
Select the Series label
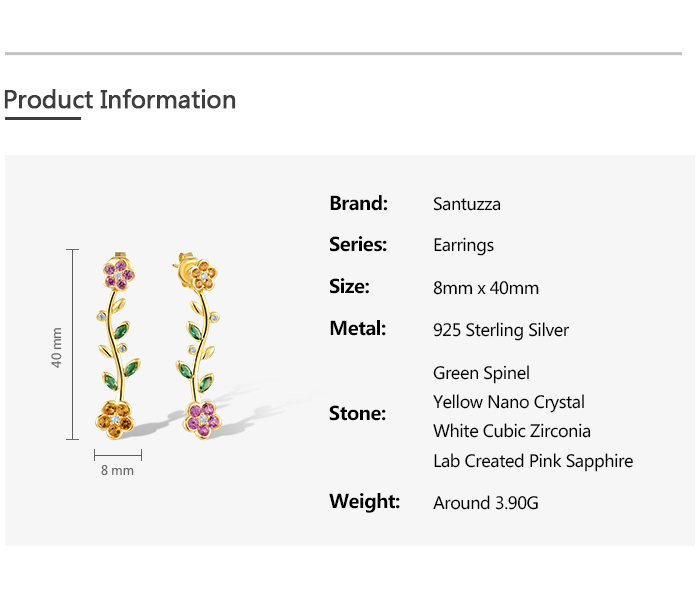(358, 244)
